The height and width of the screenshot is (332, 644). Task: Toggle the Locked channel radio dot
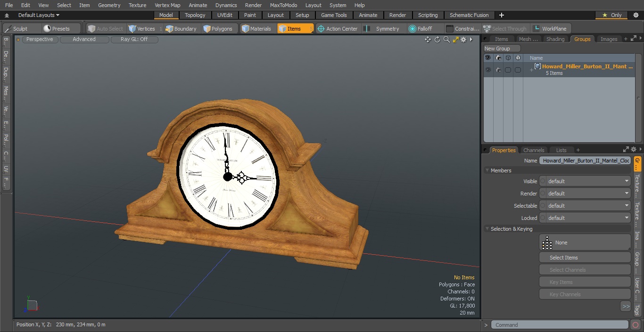click(542, 218)
